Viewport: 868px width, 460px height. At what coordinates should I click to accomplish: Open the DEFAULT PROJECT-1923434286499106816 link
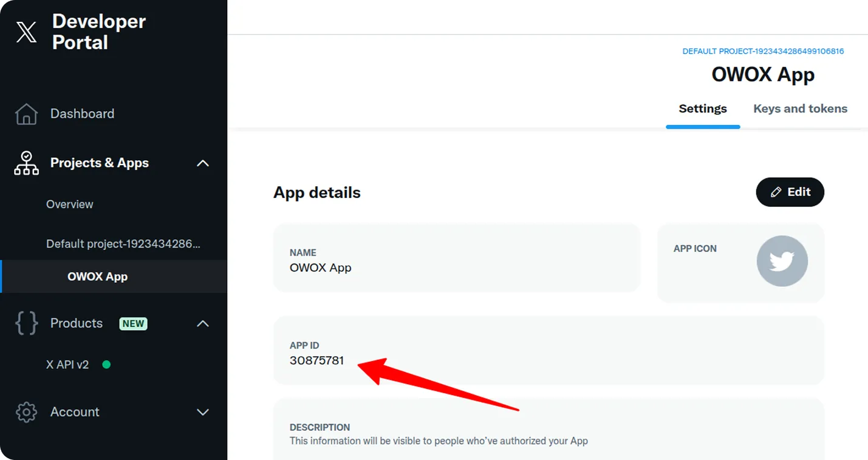click(763, 51)
